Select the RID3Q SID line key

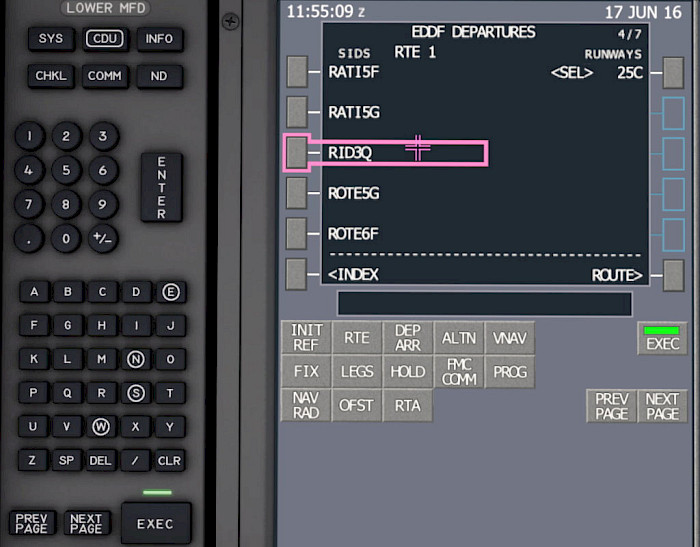coord(296,153)
